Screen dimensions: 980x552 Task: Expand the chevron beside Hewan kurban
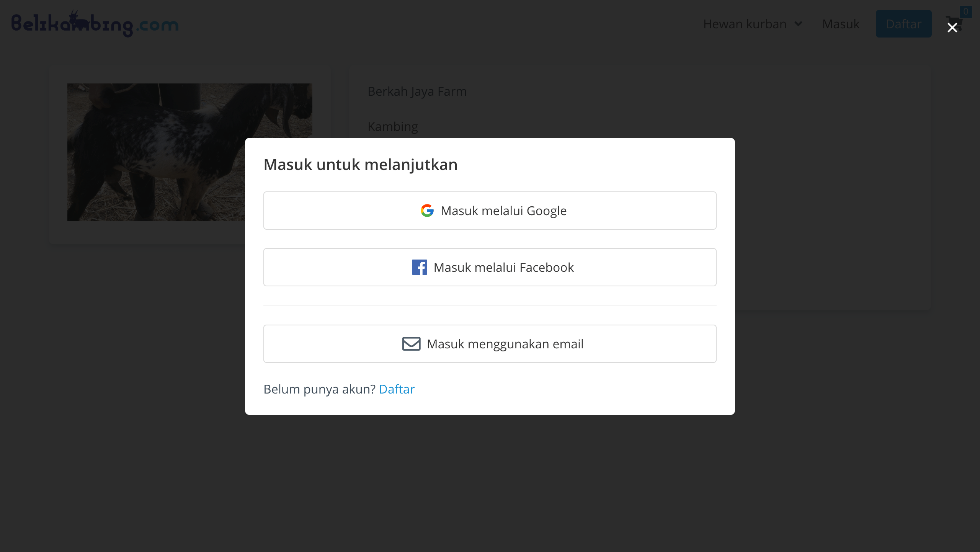pyautogui.click(x=798, y=24)
